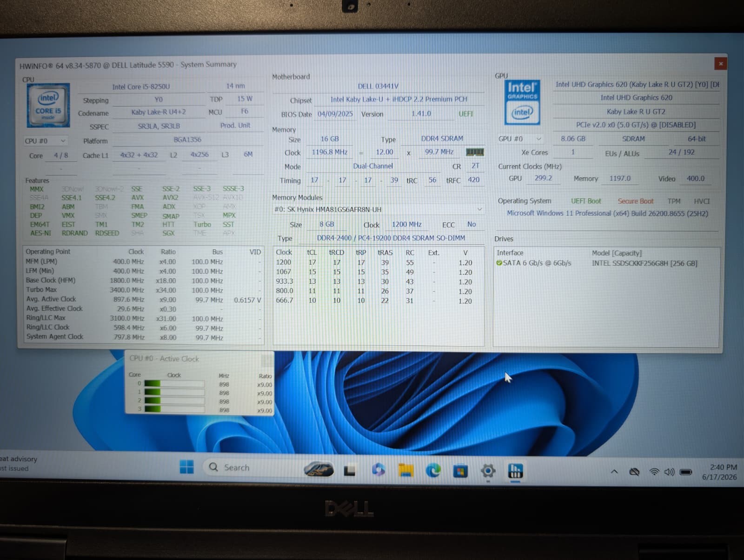Open Settings gear in the taskbar
This screenshot has height=560, width=744.
click(488, 471)
